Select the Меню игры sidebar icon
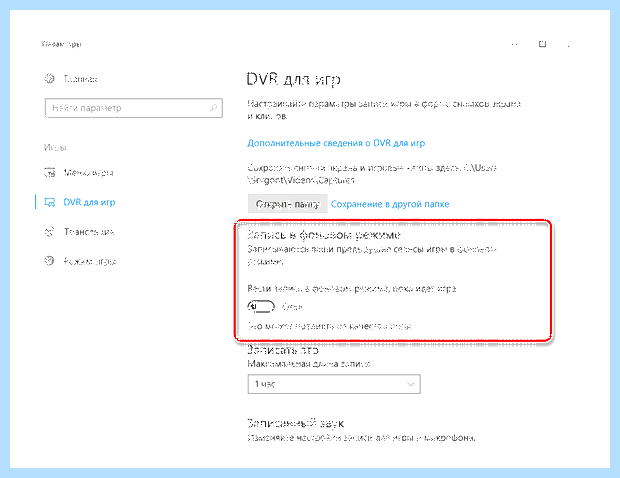620x478 pixels. point(49,173)
